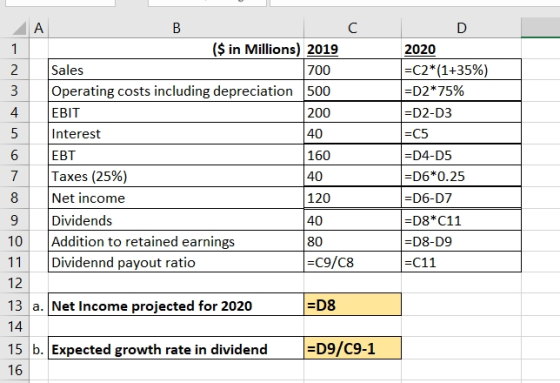This screenshot has height=383, width=560.
Task: Select cell containing 80
Action: point(352,241)
